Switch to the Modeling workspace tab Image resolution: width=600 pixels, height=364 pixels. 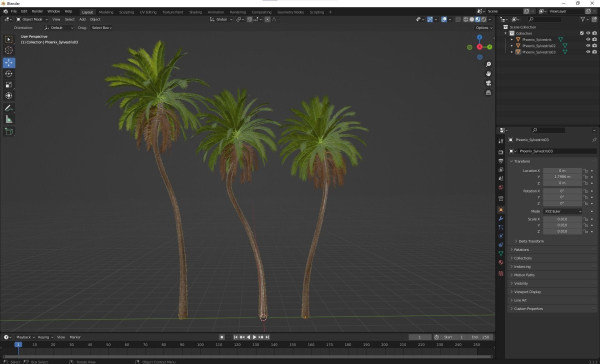point(106,12)
